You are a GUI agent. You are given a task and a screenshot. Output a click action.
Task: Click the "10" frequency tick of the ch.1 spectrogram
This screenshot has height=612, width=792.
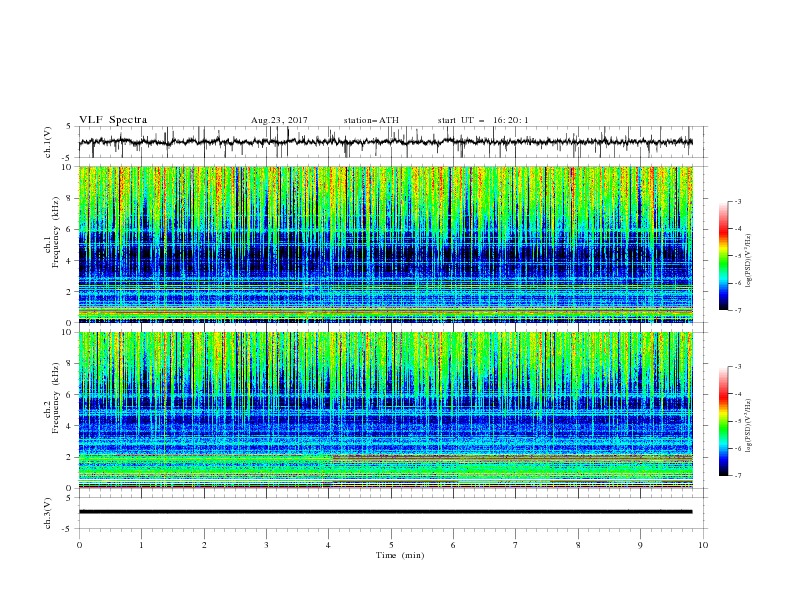[67, 167]
